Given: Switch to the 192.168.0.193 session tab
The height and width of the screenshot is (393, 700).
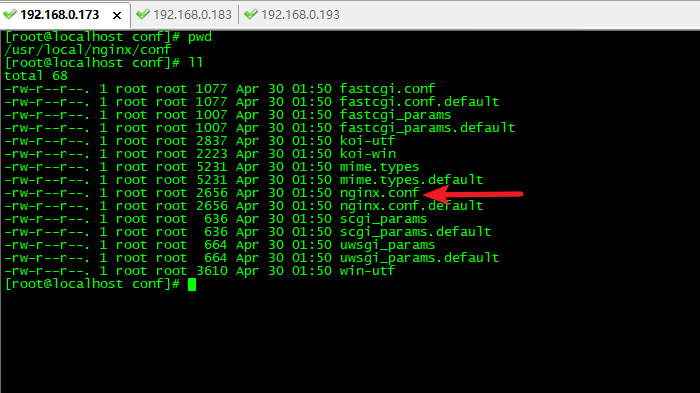Looking at the screenshot, I should (292, 15).
